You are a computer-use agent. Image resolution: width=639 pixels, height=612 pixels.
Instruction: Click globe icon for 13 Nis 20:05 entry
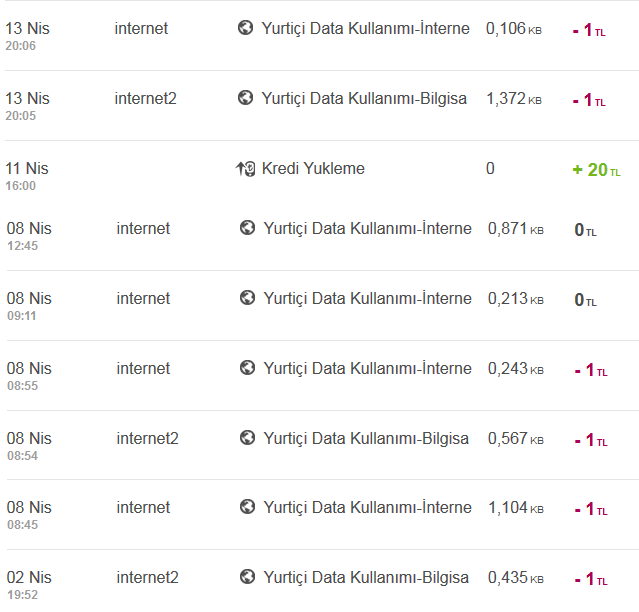(245, 98)
